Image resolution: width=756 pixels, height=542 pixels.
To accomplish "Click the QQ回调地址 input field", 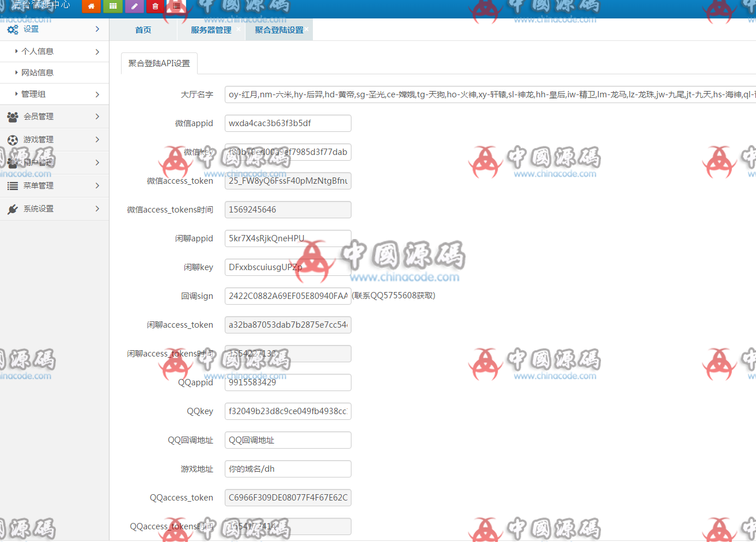I will pos(288,440).
